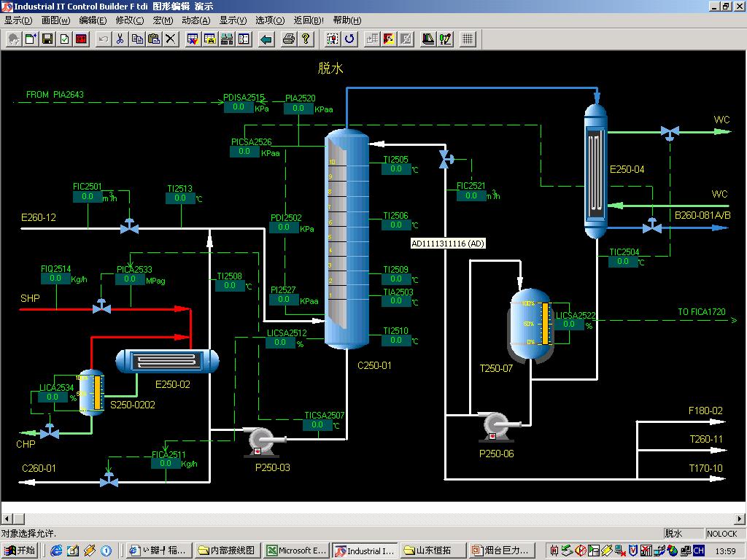Open the 显示(D) menu
Image resolution: width=747 pixels, height=560 pixels.
18,20
